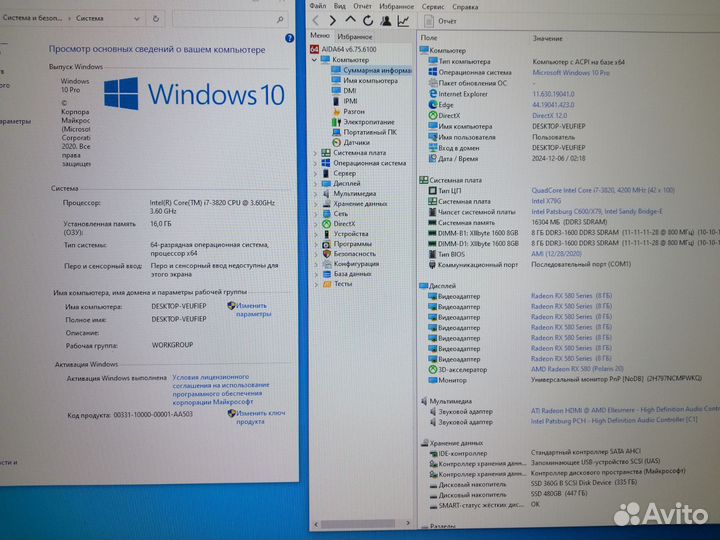Refresh the System control panel address bar

[157, 18]
